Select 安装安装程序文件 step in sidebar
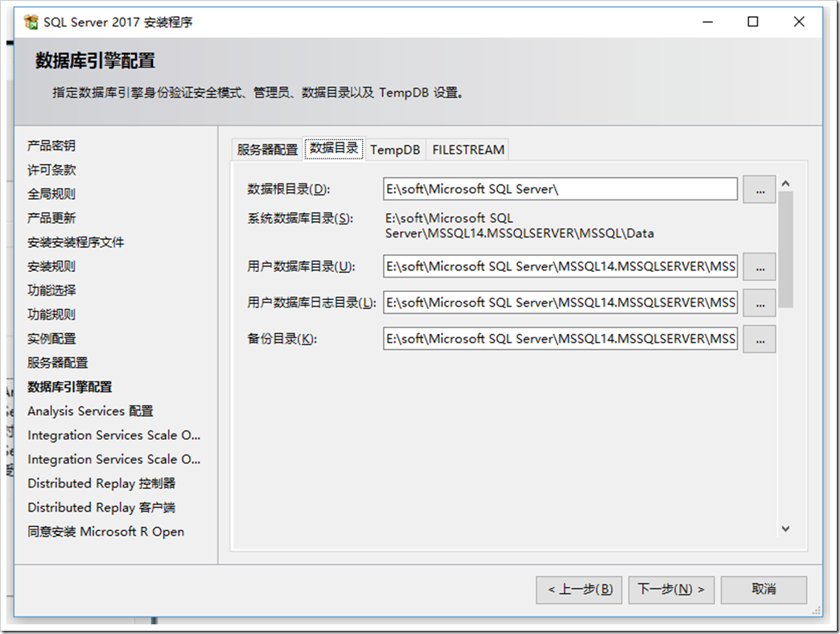This screenshot has height=634, width=840. [76, 242]
